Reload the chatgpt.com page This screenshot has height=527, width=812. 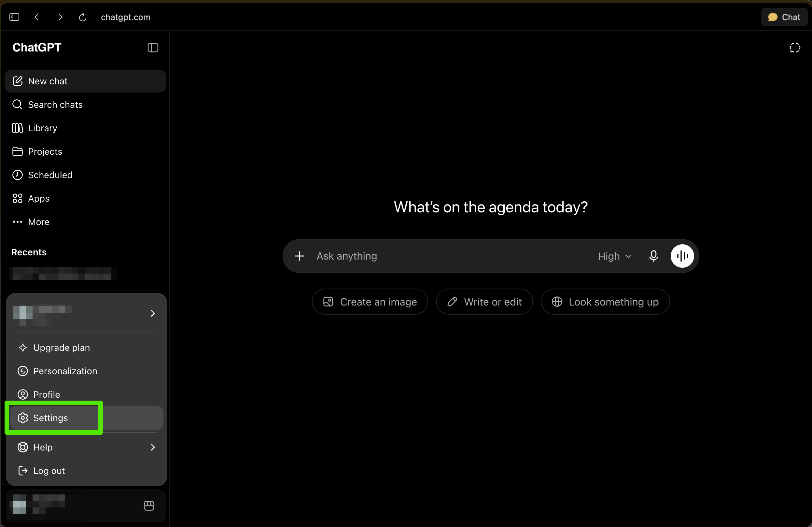coord(83,17)
